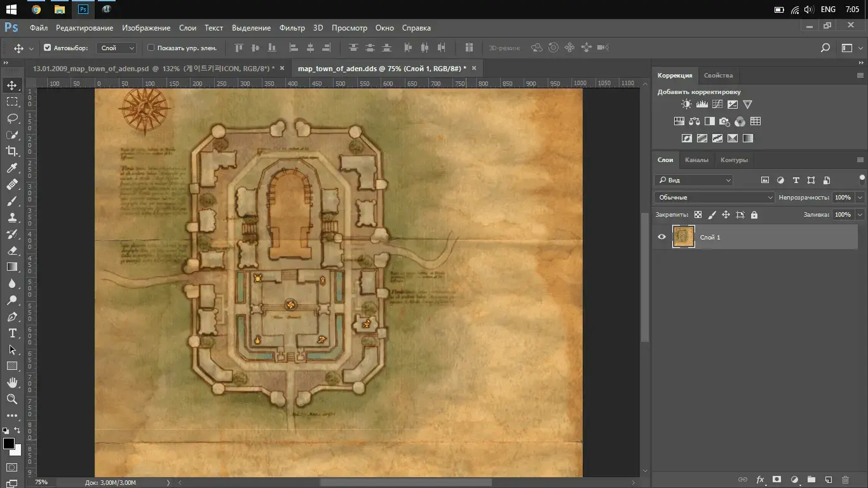Select the Brush tool
Screen dimensions: 868x488
tap(12, 201)
